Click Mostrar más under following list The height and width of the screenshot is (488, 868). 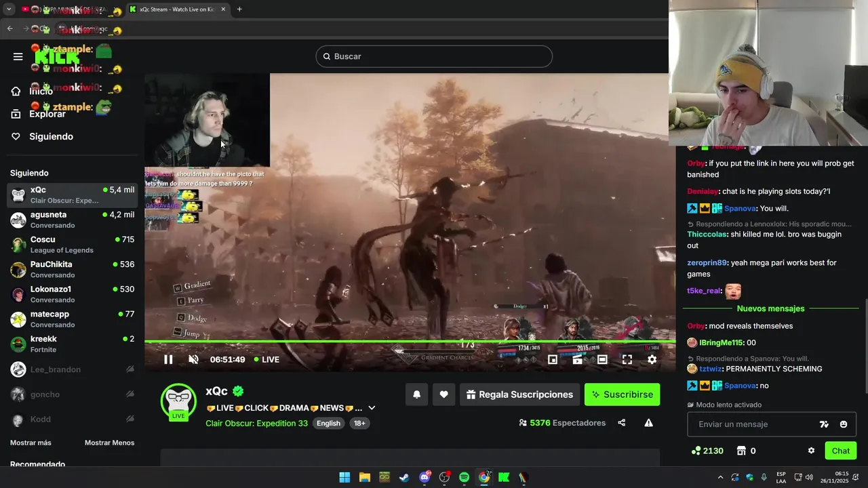(31, 443)
